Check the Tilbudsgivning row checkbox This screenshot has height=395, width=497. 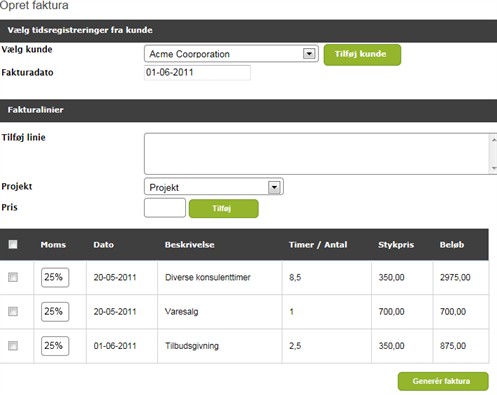13,346
